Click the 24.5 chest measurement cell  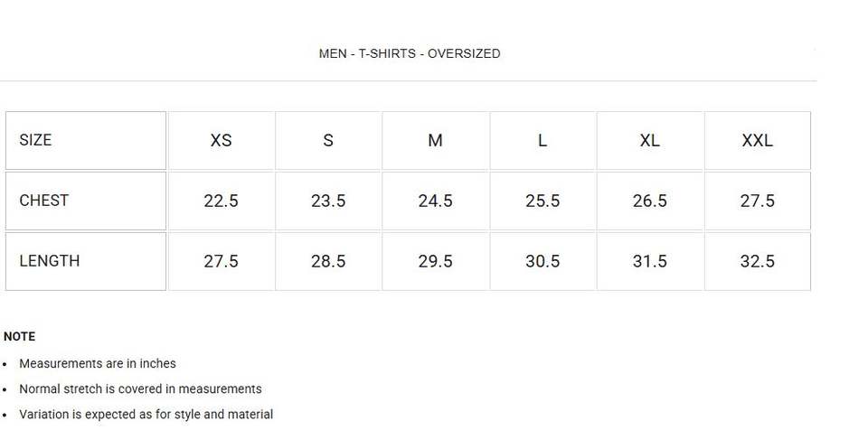pyautogui.click(x=435, y=201)
